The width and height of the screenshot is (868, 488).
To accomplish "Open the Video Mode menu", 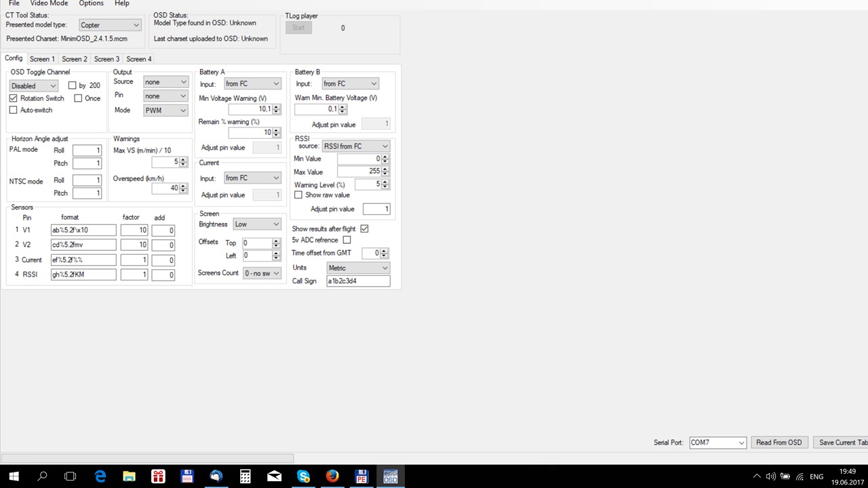I will point(49,3).
